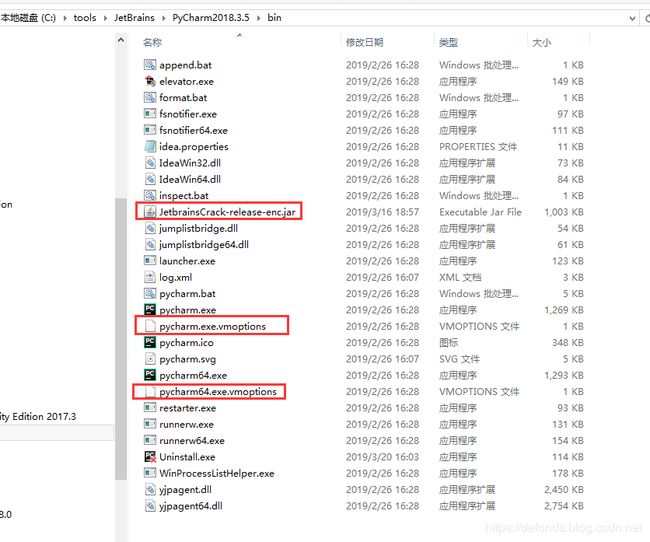This screenshot has height=542, width=650.
Task: Select the pycharm.svg file icon
Action: click(150, 359)
